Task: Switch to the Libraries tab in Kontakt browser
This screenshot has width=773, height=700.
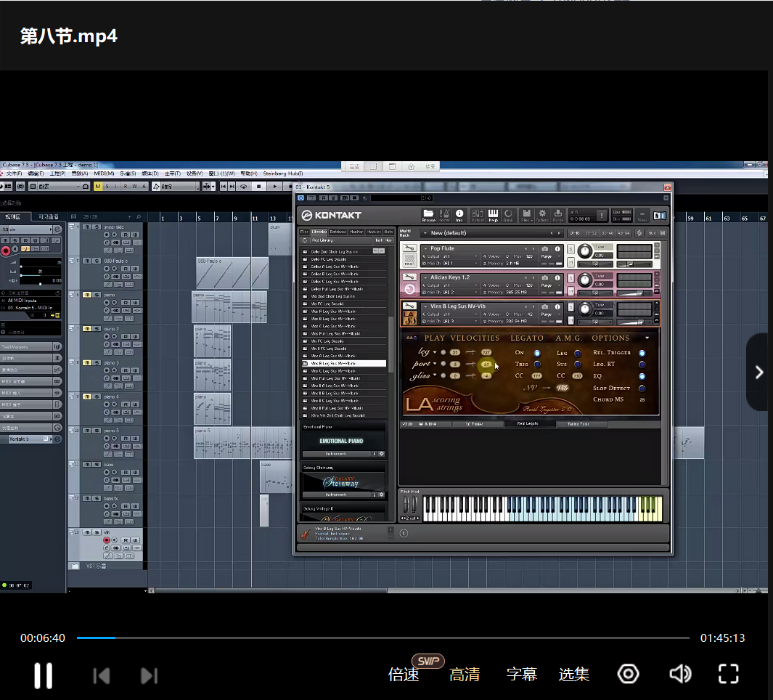Action: (319, 232)
